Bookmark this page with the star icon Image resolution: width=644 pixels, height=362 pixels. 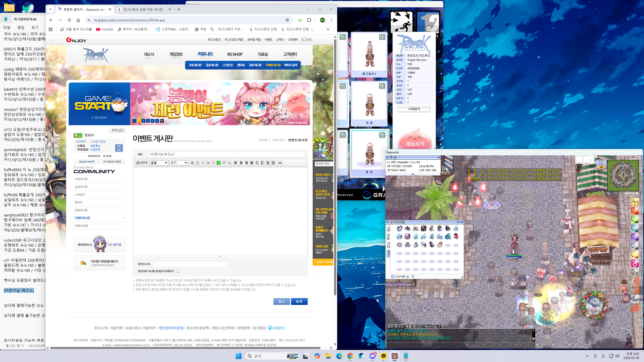pos(287,20)
